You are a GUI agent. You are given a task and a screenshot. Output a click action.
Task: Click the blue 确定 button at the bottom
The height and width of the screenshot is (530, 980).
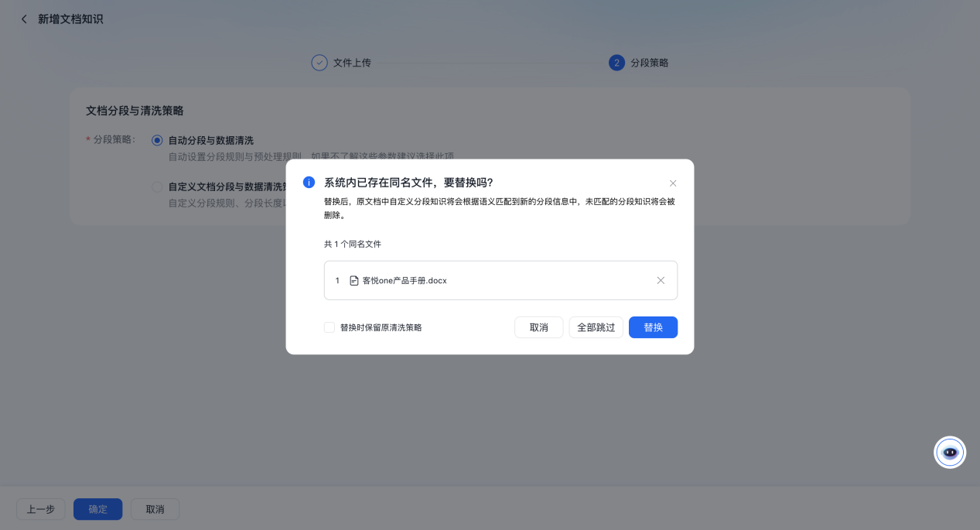click(x=97, y=509)
